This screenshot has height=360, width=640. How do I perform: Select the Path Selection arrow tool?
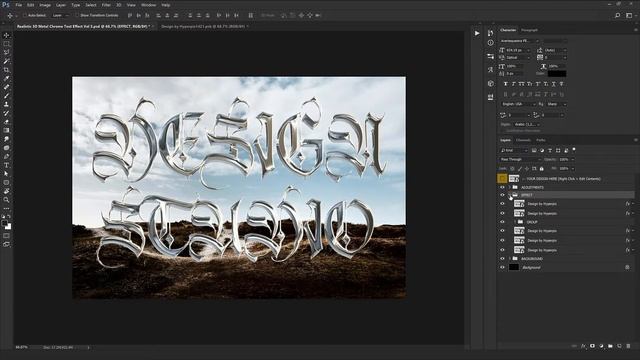(7, 173)
